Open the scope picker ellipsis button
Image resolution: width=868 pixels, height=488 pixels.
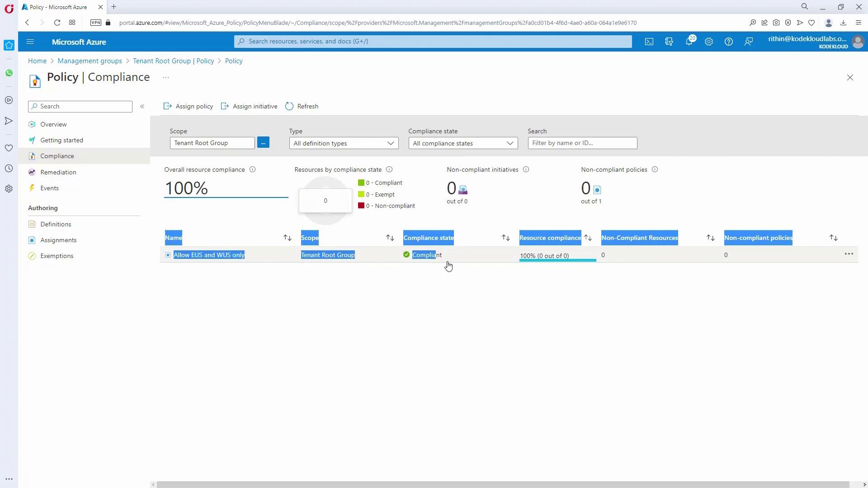click(x=263, y=143)
